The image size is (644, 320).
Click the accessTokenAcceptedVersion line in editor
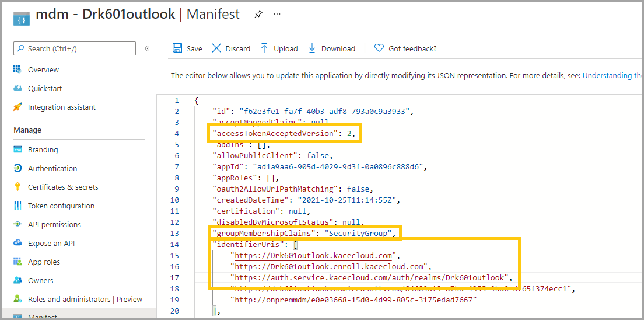pos(283,134)
